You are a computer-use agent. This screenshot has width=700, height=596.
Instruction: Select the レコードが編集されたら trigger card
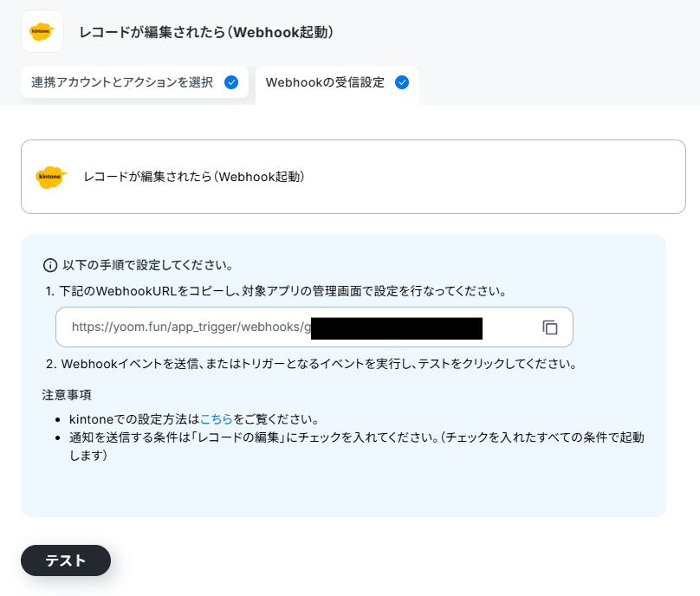353,177
